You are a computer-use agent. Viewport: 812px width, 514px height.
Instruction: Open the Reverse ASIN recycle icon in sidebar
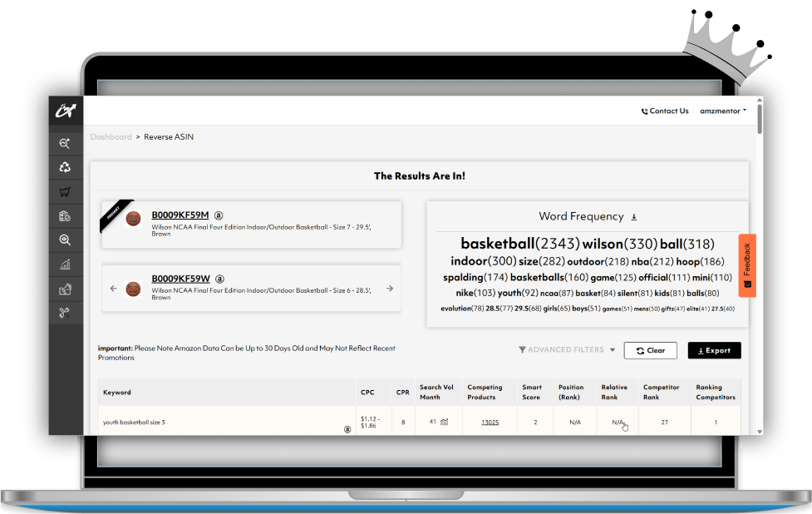(x=66, y=167)
